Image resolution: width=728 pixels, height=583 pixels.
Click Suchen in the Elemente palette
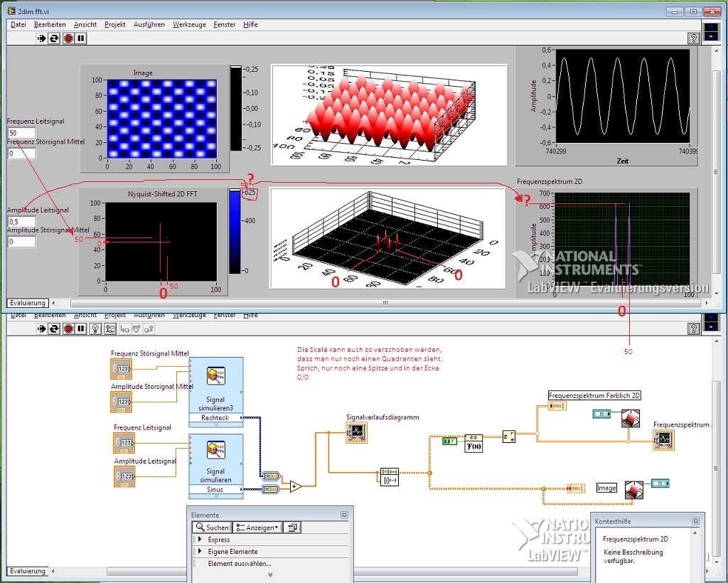click(212, 528)
